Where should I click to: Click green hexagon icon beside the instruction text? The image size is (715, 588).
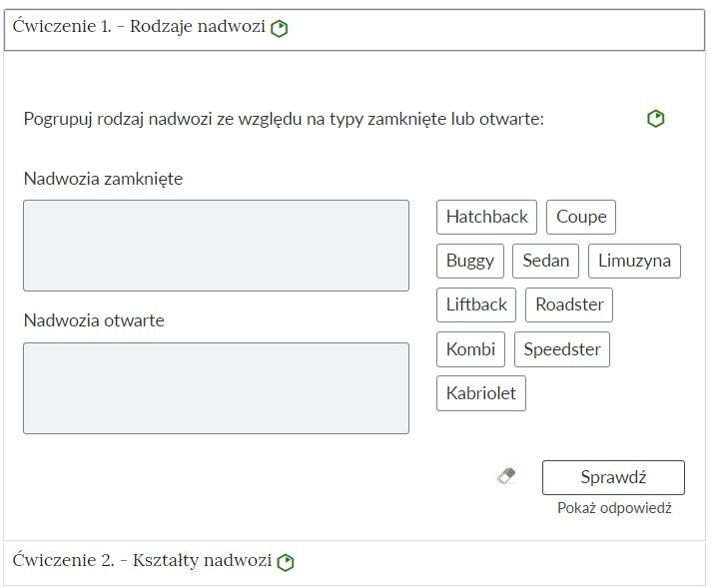(x=655, y=119)
